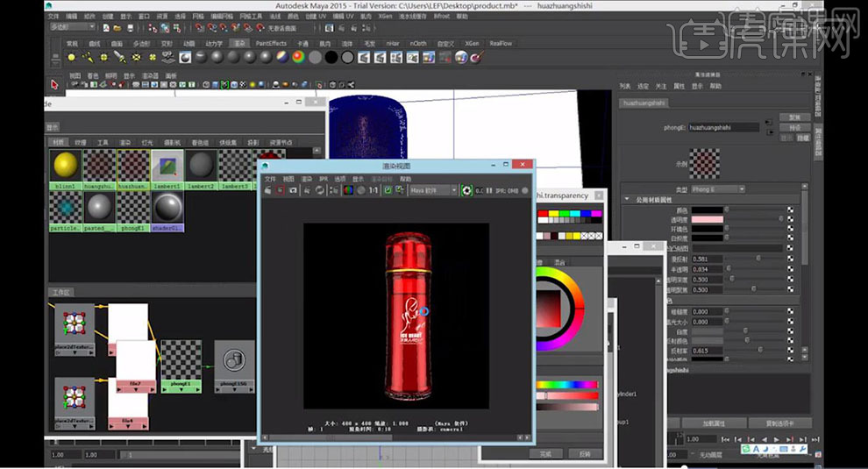Viewport: 868px width, 469px height.
Task: Click the anisotropic material shelf icon
Action: pos(201,57)
